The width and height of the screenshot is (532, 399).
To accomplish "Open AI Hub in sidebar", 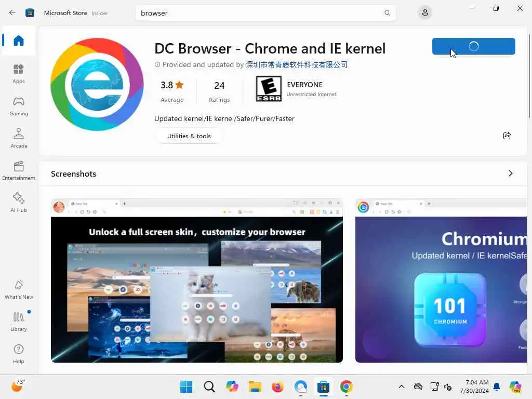I will click(x=18, y=203).
